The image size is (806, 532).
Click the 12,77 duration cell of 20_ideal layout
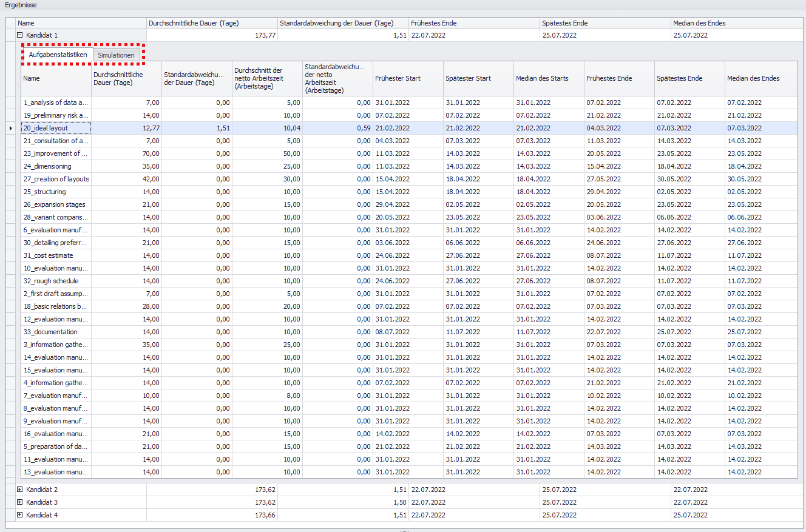click(x=126, y=128)
